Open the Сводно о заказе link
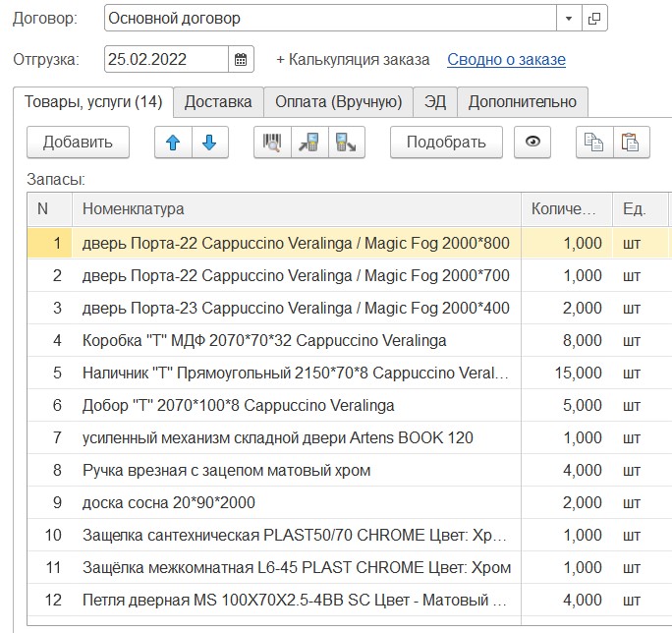Image resolution: width=672 pixels, height=633 pixels. (x=506, y=59)
